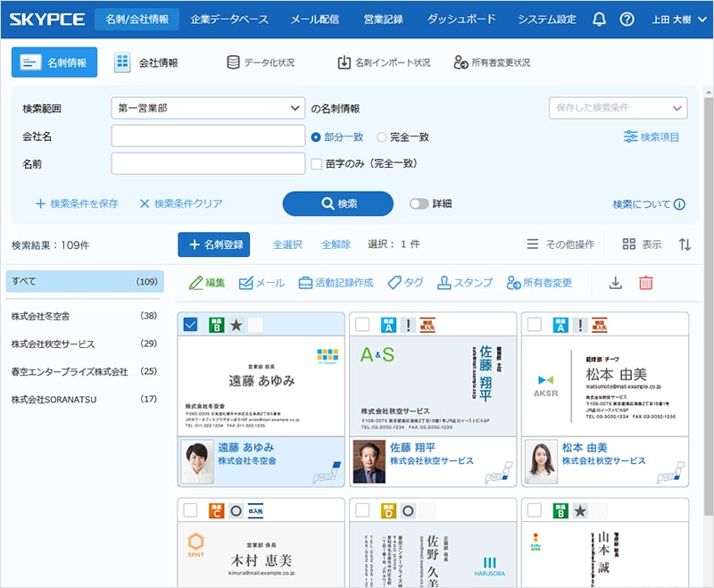
Task: Filter by 株式会社SORANATSU (17)
Action: (84, 400)
